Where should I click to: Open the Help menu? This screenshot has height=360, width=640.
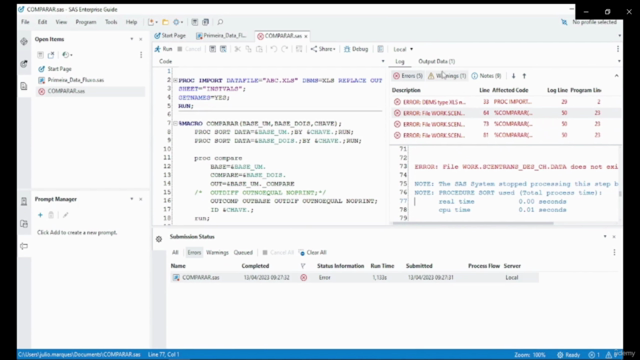click(x=131, y=22)
